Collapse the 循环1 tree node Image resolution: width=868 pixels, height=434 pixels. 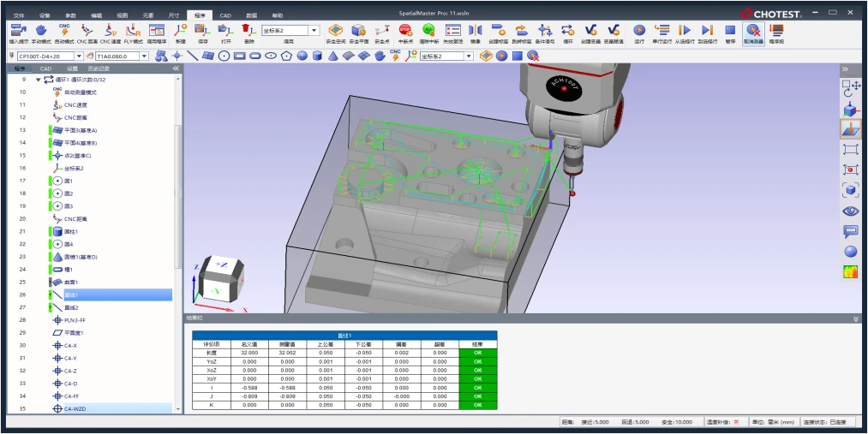point(39,80)
